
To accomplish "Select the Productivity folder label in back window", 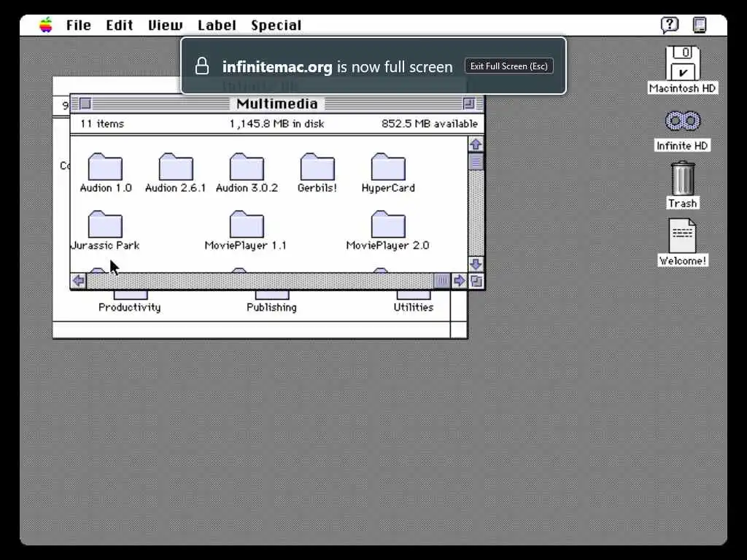I will click(x=130, y=308).
